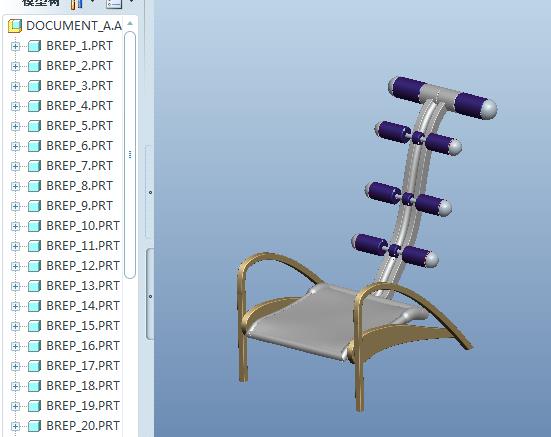Viewport: 551px width, 437px height.
Task: Expand the BREP_9.PRT tree node
Action: pyautogui.click(x=15, y=206)
